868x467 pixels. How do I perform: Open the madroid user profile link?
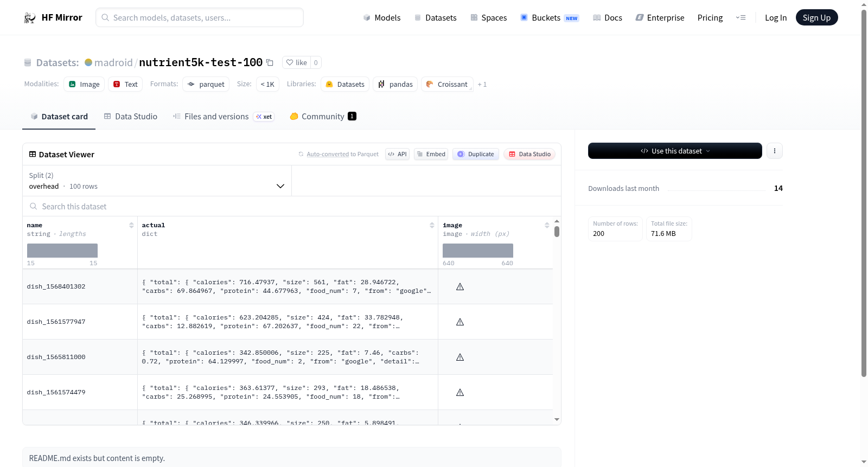[x=113, y=62]
